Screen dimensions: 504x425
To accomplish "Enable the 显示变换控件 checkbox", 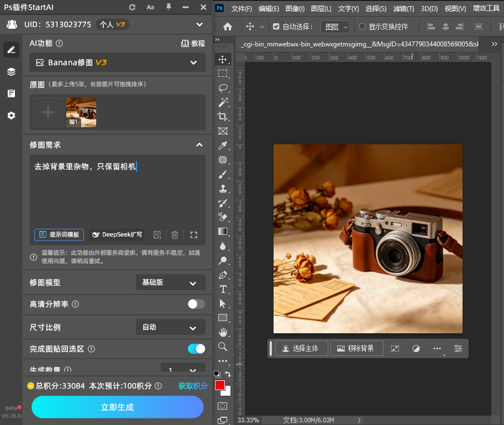I will (x=363, y=27).
